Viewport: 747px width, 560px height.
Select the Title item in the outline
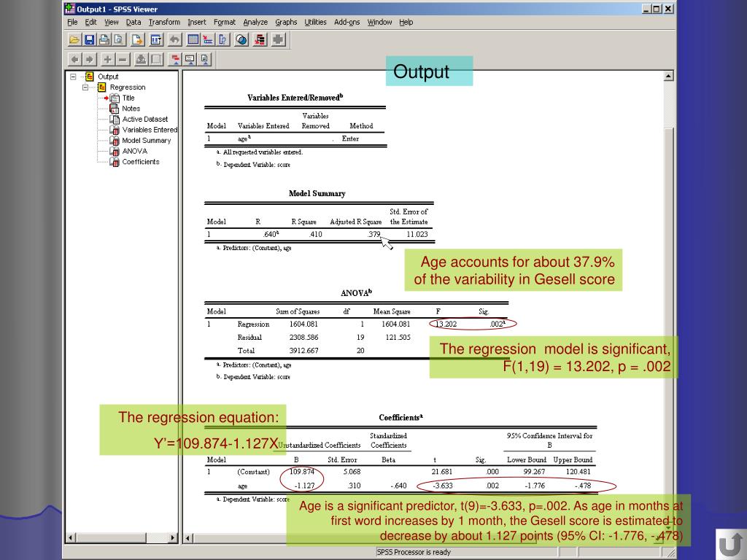tap(128, 98)
